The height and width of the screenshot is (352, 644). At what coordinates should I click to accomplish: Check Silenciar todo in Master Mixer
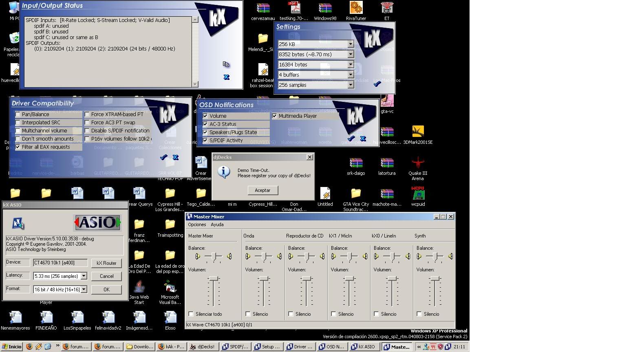click(191, 314)
